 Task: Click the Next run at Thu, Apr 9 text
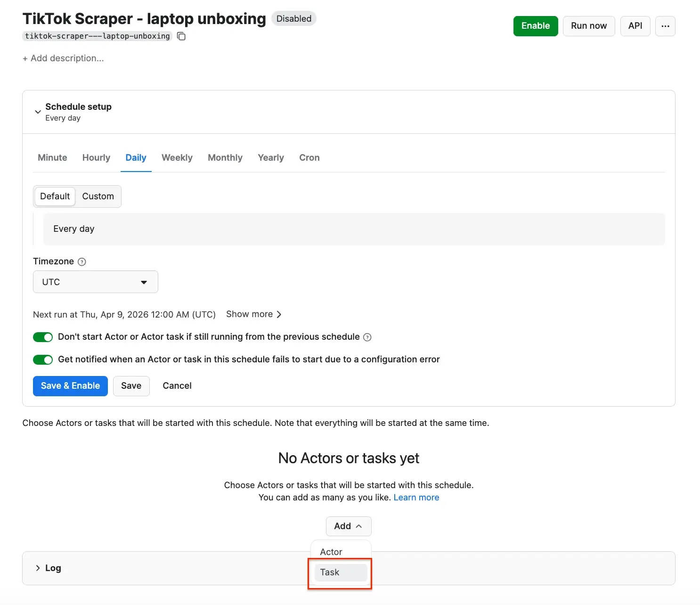click(124, 315)
